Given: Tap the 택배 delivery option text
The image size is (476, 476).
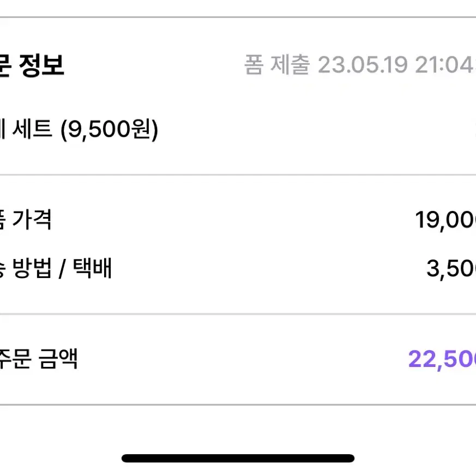Looking at the screenshot, I should (93, 268).
